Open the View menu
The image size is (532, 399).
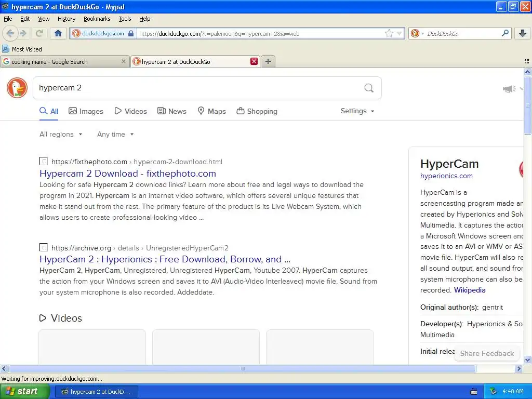pos(44,19)
